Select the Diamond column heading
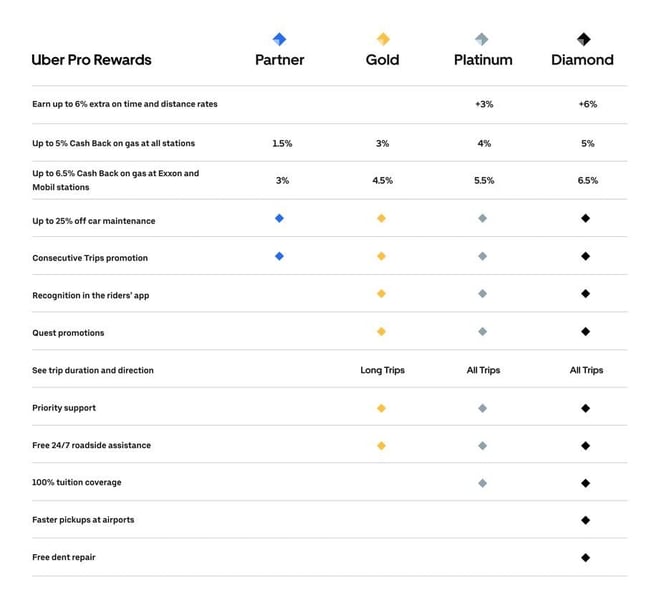This screenshot has width=659, height=610. pyautogui.click(x=582, y=60)
